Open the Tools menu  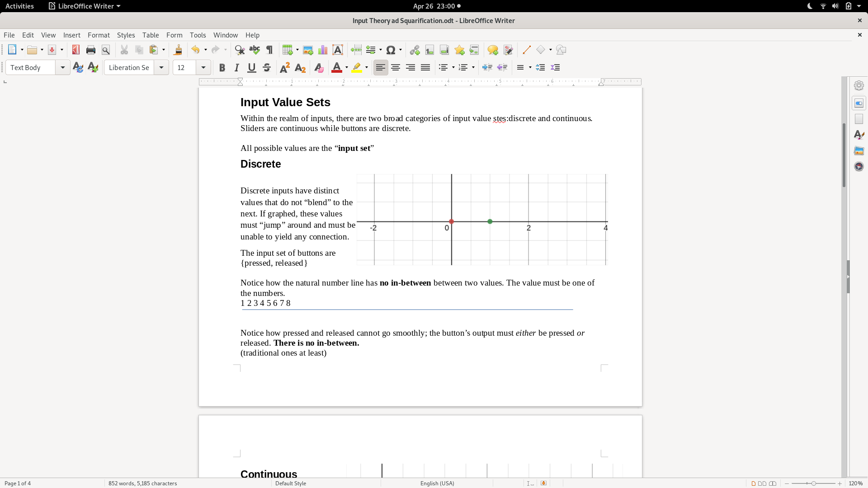(198, 35)
